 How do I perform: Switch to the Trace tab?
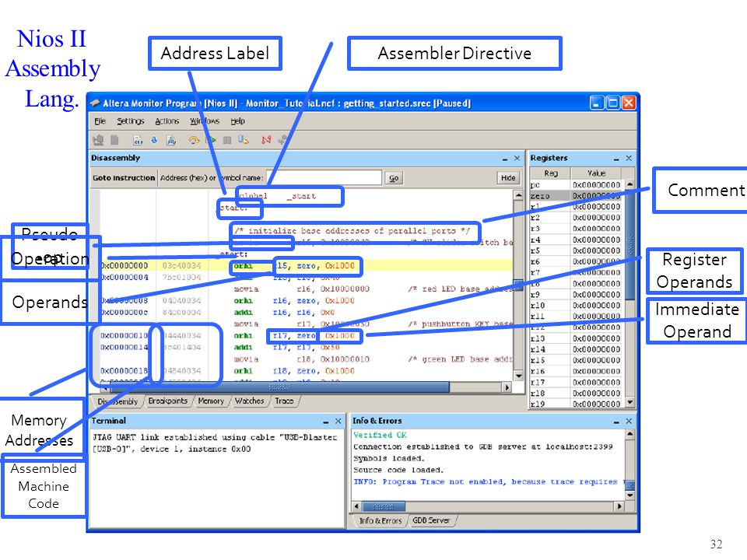[284, 401]
